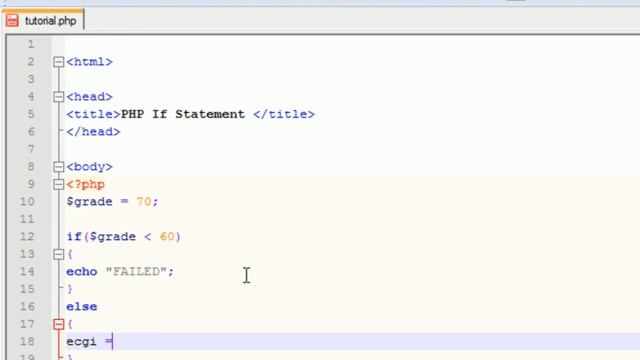Click the <html> tag text
This screenshot has width=640, height=360.
pyautogui.click(x=89, y=62)
